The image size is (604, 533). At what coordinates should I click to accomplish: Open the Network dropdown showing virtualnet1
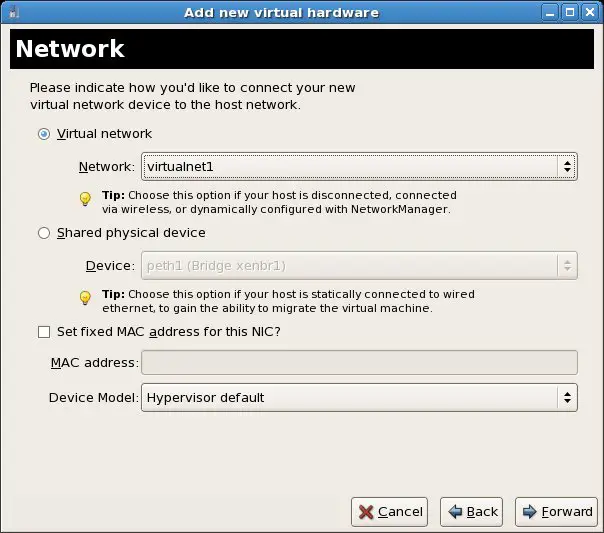click(x=358, y=166)
